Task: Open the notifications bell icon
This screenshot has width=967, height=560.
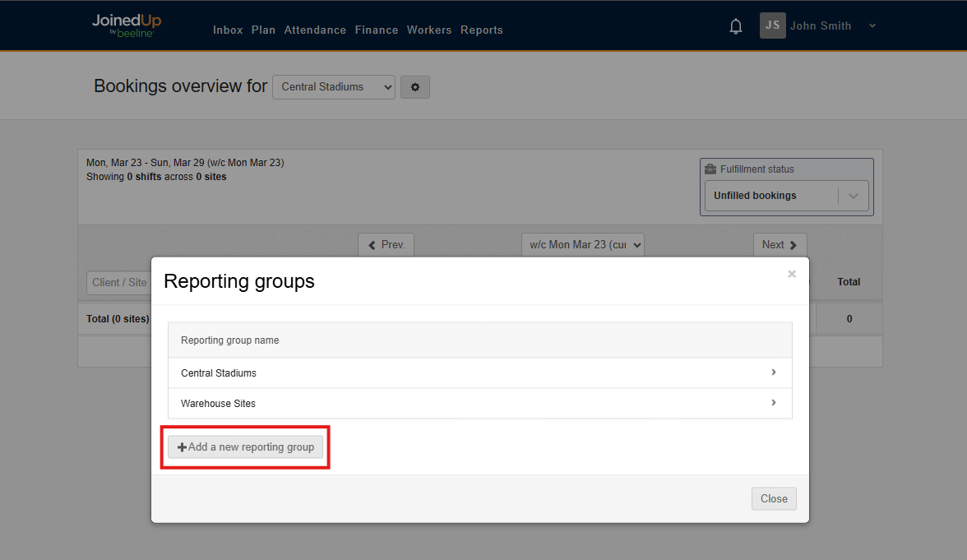Action: (x=735, y=25)
